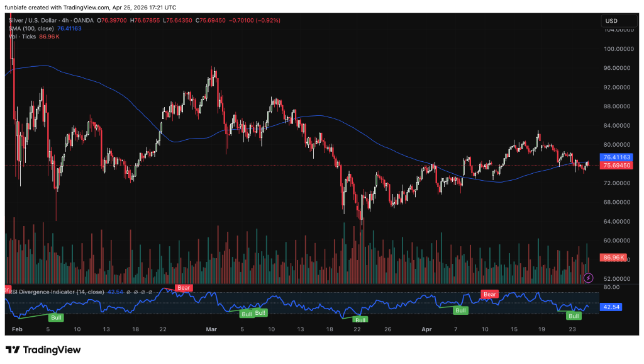This screenshot has height=364, width=644.
Task: Click the Mar label on time axis
Action: click(211, 329)
